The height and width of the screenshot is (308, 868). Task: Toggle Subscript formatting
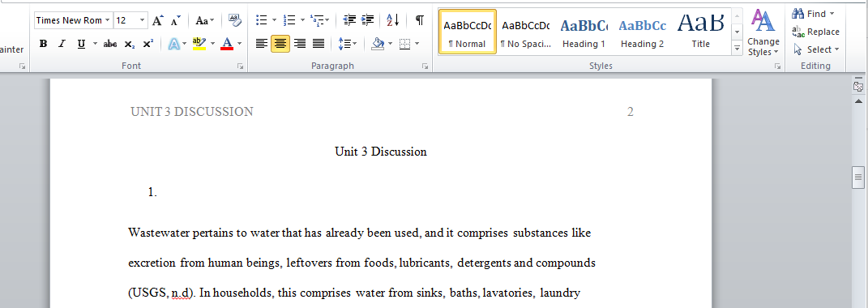click(x=129, y=44)
